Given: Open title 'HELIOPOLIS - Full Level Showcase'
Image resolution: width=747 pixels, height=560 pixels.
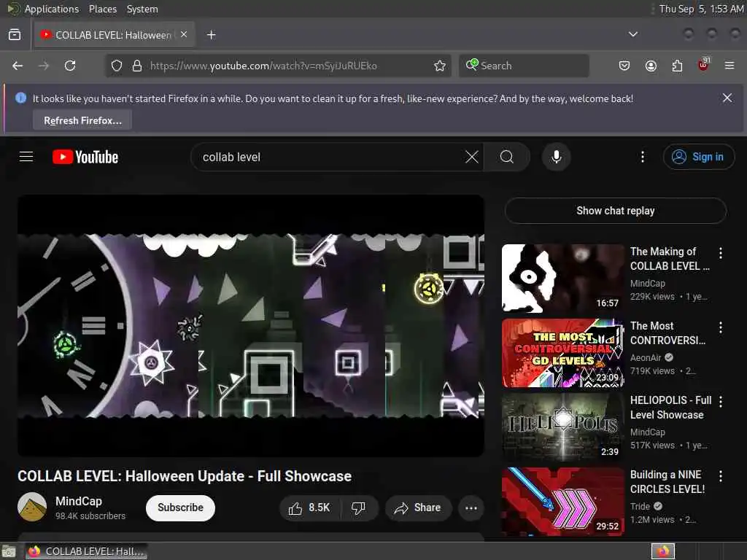Looking at the screenshot, I should [671, 408].
